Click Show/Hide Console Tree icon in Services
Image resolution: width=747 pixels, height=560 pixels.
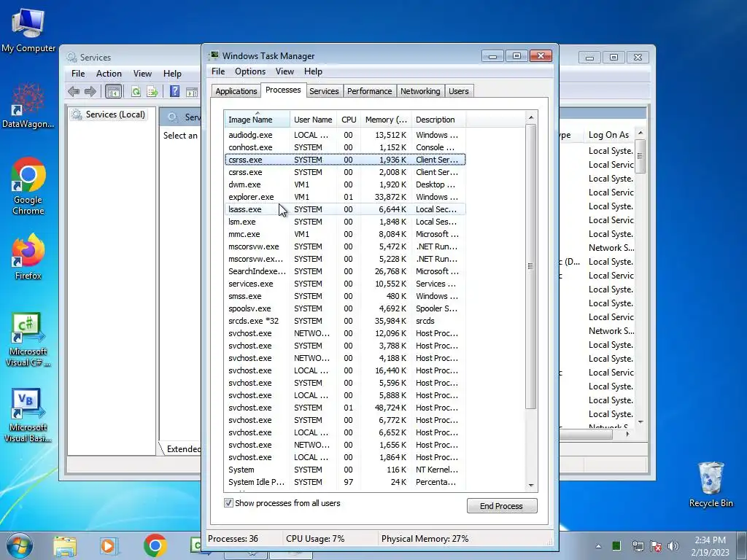(113, 91)
